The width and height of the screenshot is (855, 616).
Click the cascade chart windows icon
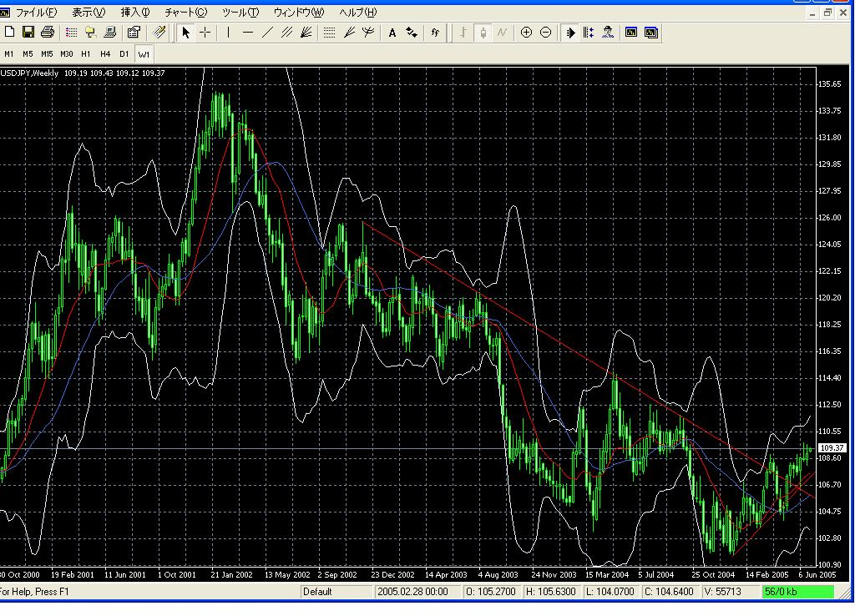tap(651, 33)
